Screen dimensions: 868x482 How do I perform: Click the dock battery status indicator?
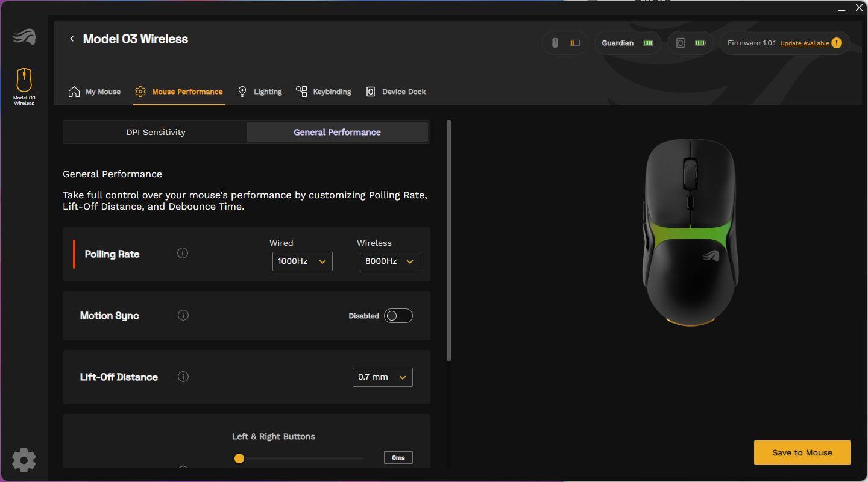(x=690, y=43)
